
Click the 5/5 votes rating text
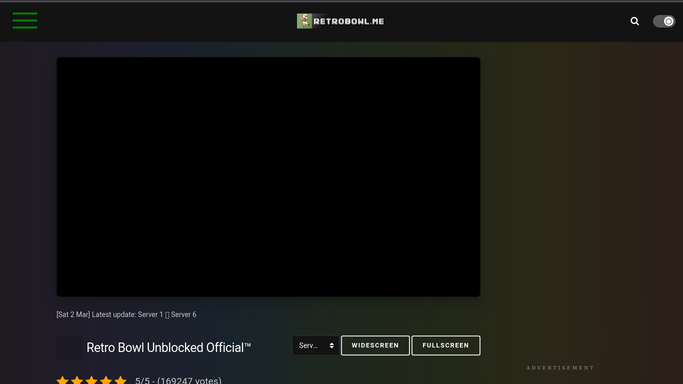[178, 380]
